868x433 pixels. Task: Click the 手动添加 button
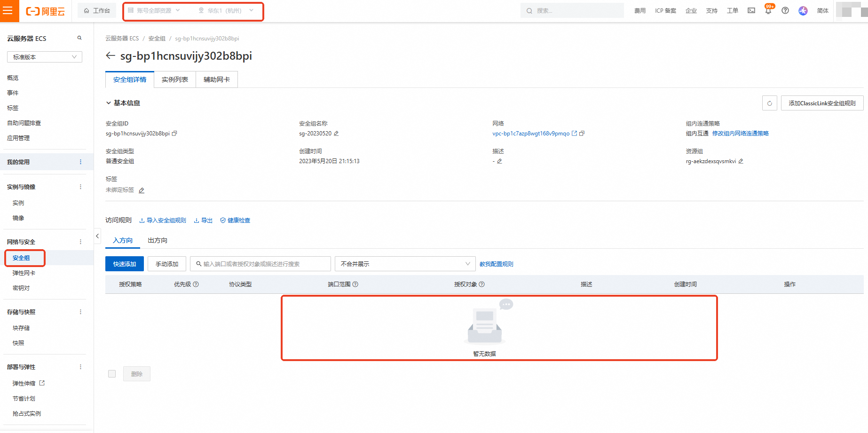167,264
